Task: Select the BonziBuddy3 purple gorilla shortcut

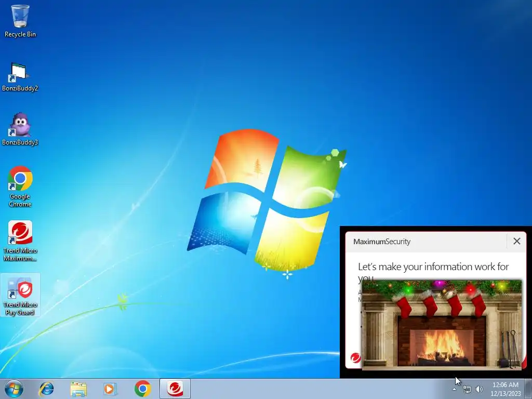Action: [x=20, y=129]
